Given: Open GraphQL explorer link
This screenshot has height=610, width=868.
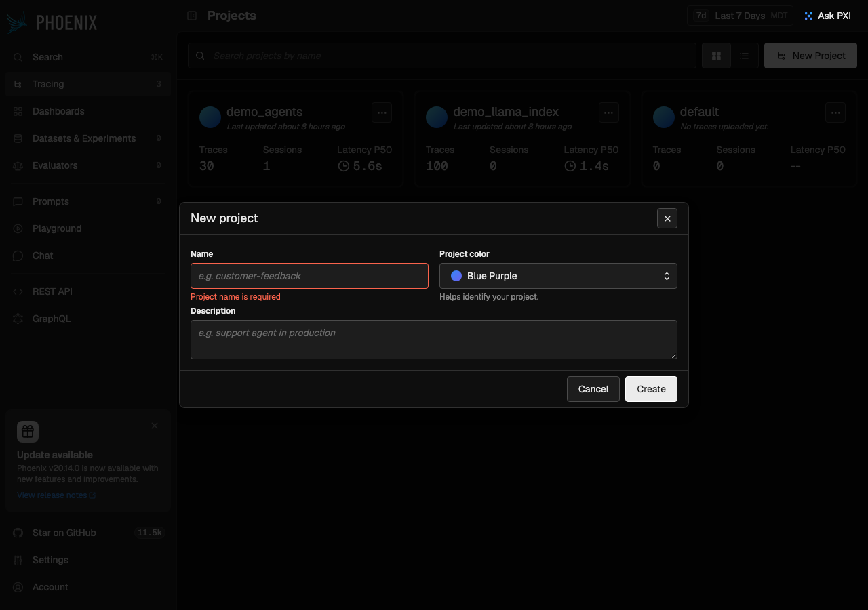Looking at the screenshot, I should pyautogui.click(x=87, y=319).
